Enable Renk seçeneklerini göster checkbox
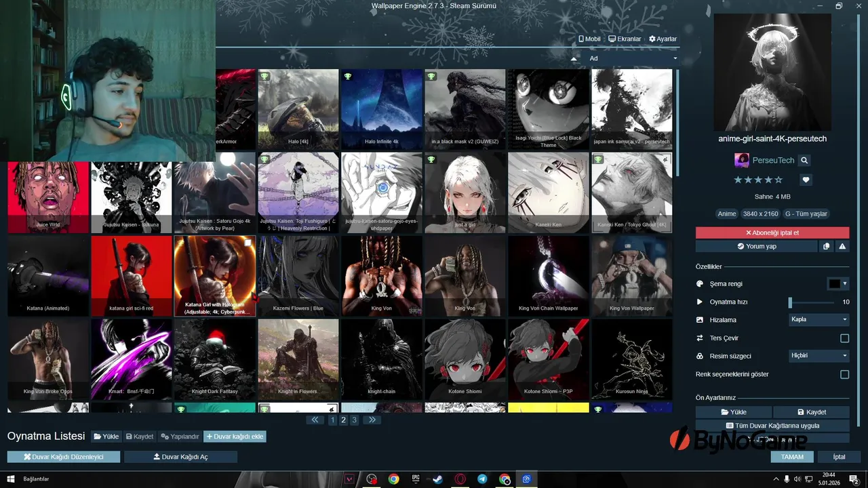The image size is (868, 488). pyautogui.click(x=844, y=374)
